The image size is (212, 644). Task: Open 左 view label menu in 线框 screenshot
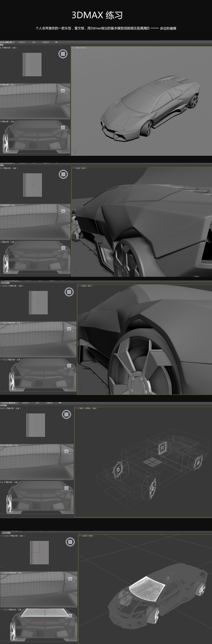tap(6, 610)
